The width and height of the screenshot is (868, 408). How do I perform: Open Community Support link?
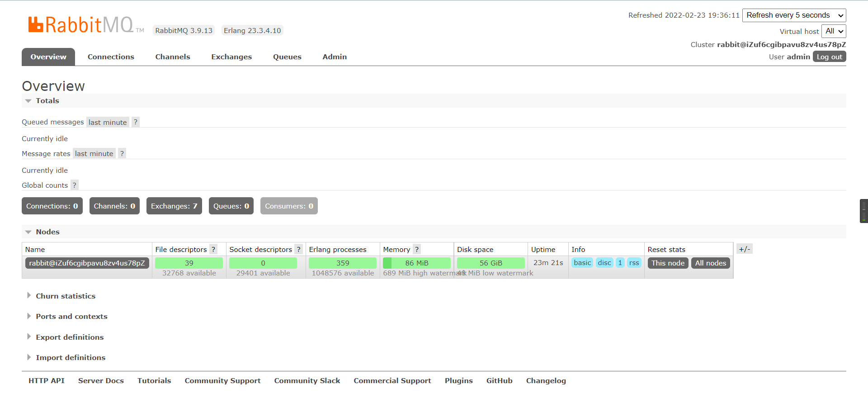[222, 381]
